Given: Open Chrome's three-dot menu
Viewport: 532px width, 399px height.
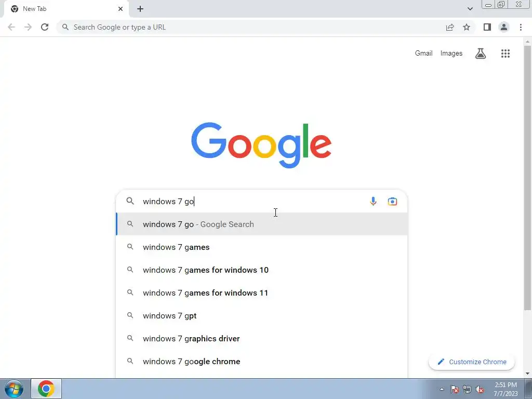Looking at the screenshot, I should 521,27.
